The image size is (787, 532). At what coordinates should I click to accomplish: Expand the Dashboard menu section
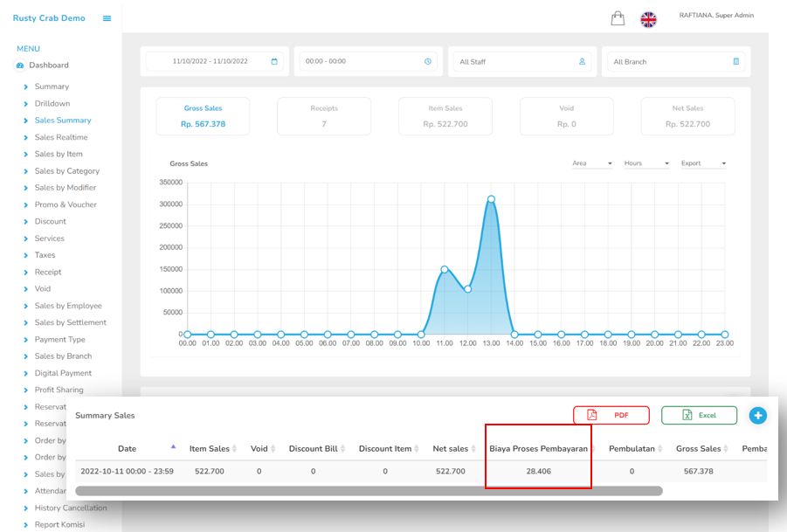[x=48, y=66]
